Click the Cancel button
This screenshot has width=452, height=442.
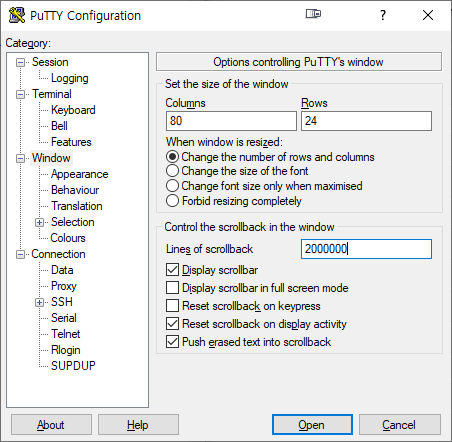coord(400,425)
